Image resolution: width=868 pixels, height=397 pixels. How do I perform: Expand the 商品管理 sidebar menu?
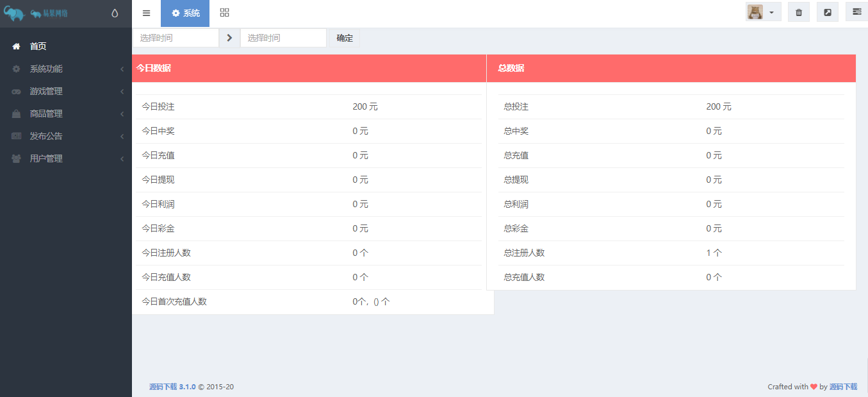click(x=46, y=114)
